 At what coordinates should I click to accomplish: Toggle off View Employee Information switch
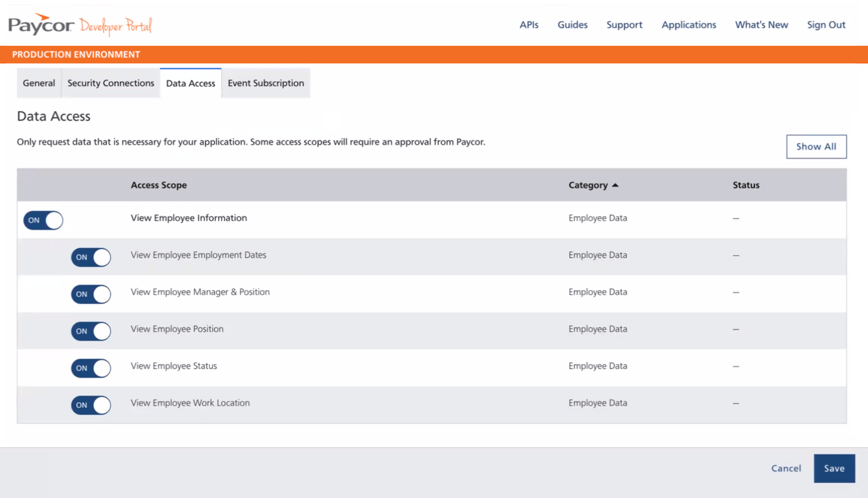(43, 220)
